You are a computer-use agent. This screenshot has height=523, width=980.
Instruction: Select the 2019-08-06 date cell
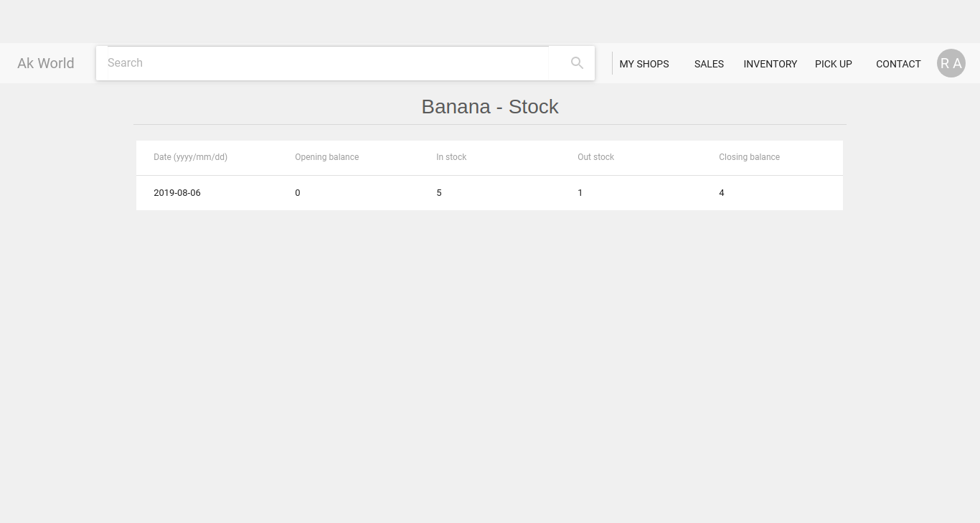[x=177, y=193]
